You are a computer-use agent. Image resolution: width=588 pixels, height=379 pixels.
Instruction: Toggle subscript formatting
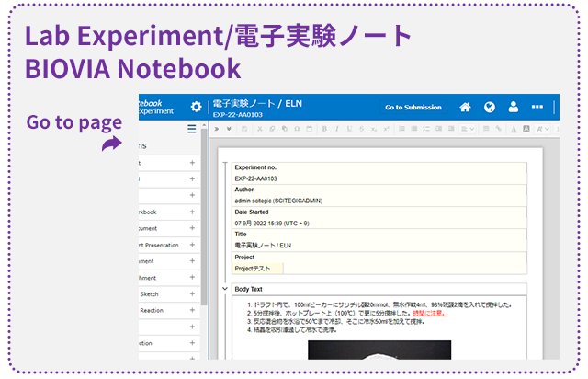pos(374,129)
